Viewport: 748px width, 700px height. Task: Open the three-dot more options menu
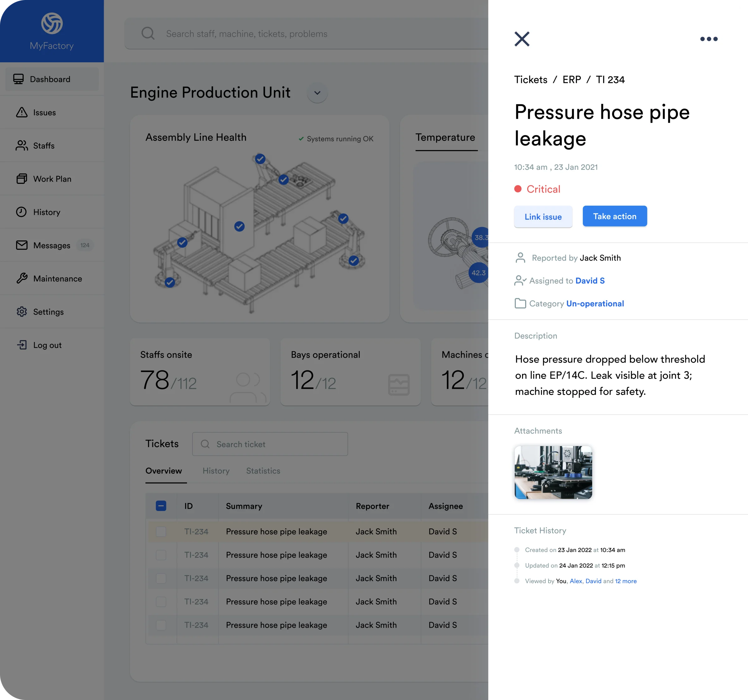(x=709, y=39)
